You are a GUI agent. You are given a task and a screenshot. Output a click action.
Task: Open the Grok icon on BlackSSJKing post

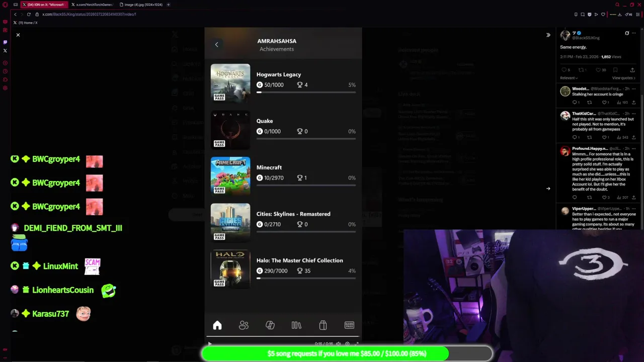pos(627,33)
